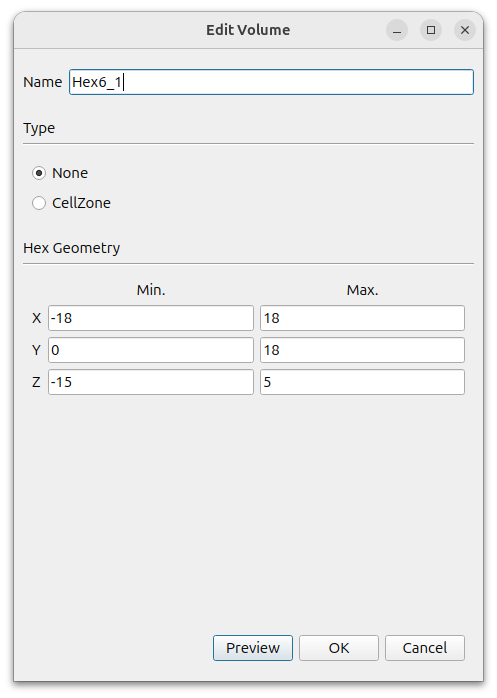The height and width of the screenshot is (698, 497).
Task: Confirm the volume with the OK button
Action: (x=339, y=648)
